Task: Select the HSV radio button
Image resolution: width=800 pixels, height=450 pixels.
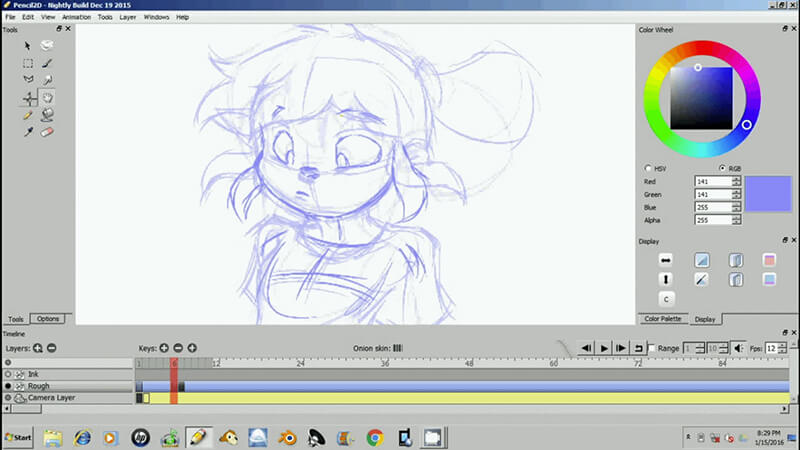Action: tap(648, 168)
